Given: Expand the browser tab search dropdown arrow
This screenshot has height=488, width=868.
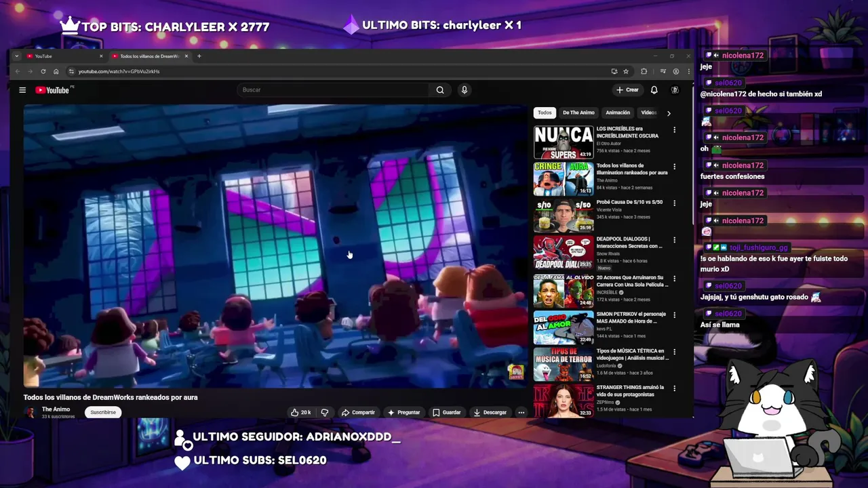Looking at the screenshot, I should click(16, 56).
